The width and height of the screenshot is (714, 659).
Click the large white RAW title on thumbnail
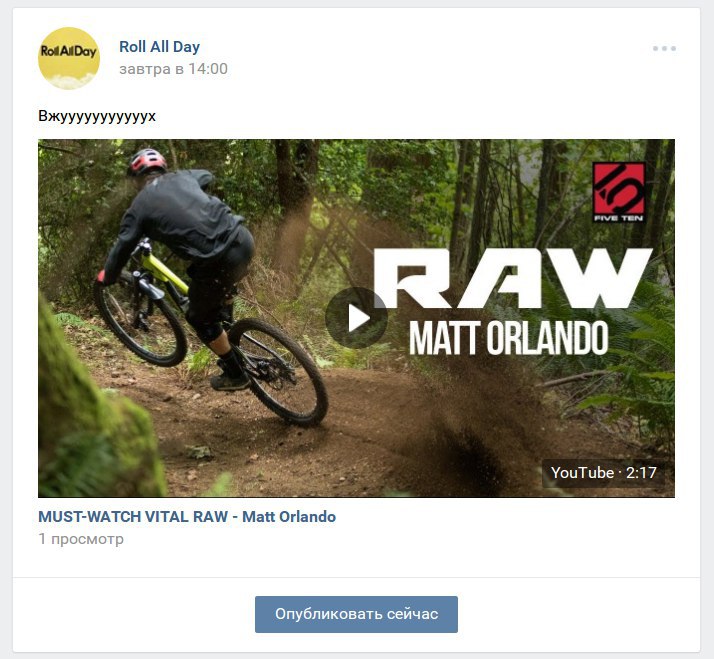coord(513,278)
